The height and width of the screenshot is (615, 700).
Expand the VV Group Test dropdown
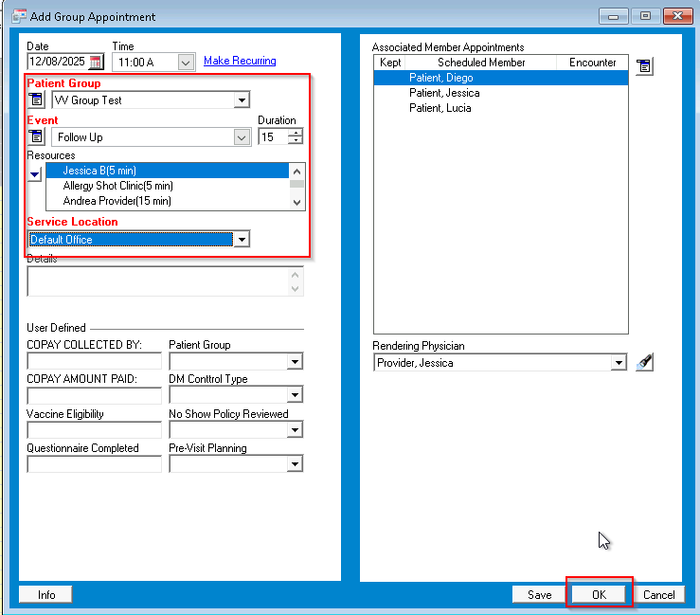click(242, 100)
